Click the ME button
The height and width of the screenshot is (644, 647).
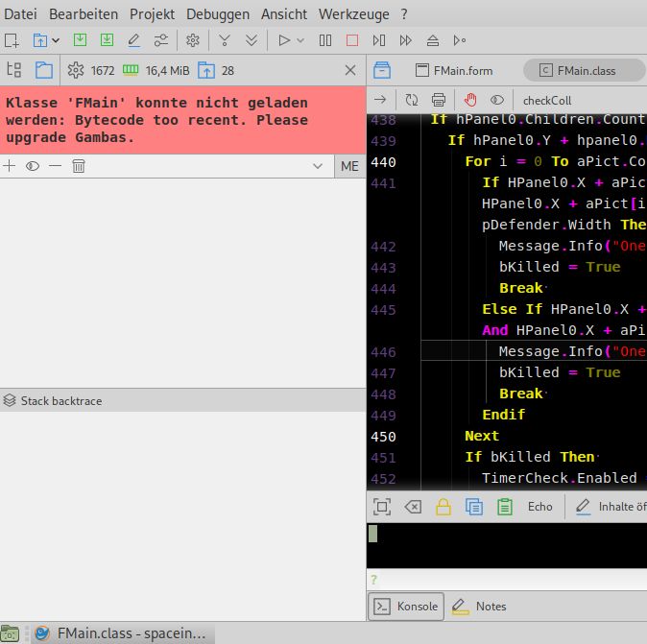point(349,166)
